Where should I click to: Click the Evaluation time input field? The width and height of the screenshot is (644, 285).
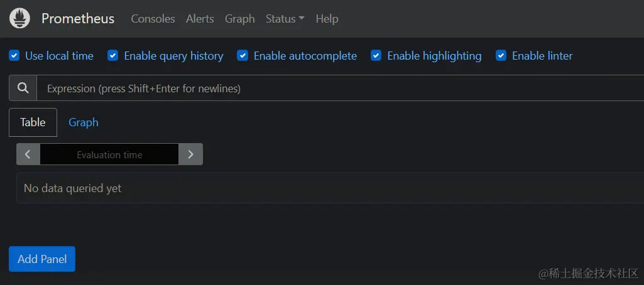109,154
